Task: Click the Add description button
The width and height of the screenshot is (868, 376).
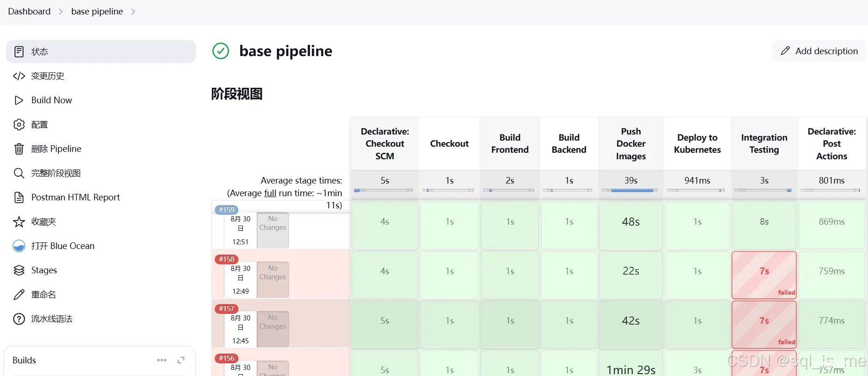Action: [819, 51]
